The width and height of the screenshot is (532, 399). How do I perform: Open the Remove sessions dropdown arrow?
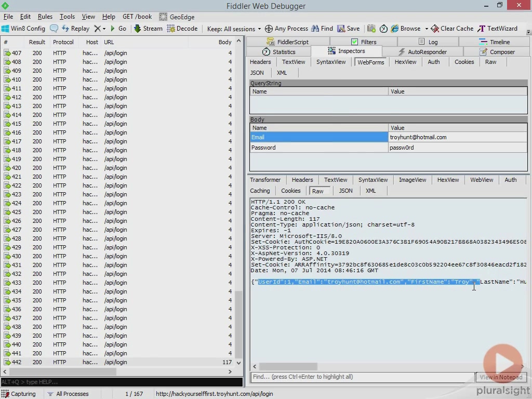point(104,29)
